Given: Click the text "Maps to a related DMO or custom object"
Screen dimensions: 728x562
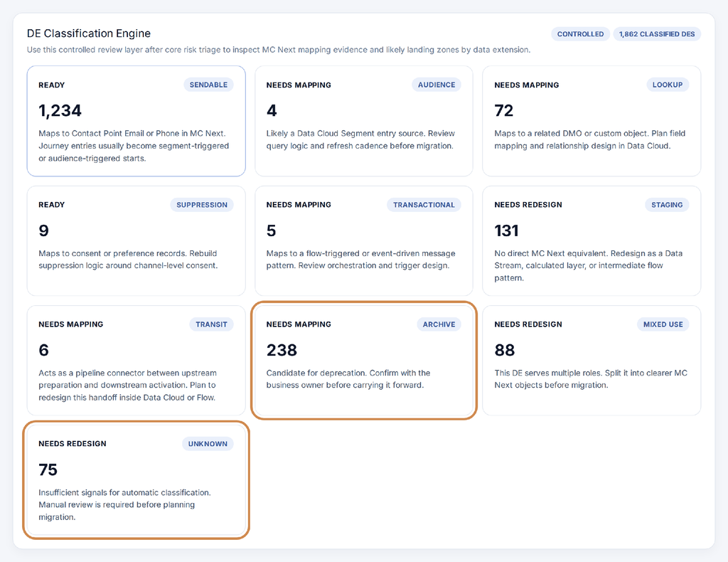Looking at the screenshot, I should 571,133.
